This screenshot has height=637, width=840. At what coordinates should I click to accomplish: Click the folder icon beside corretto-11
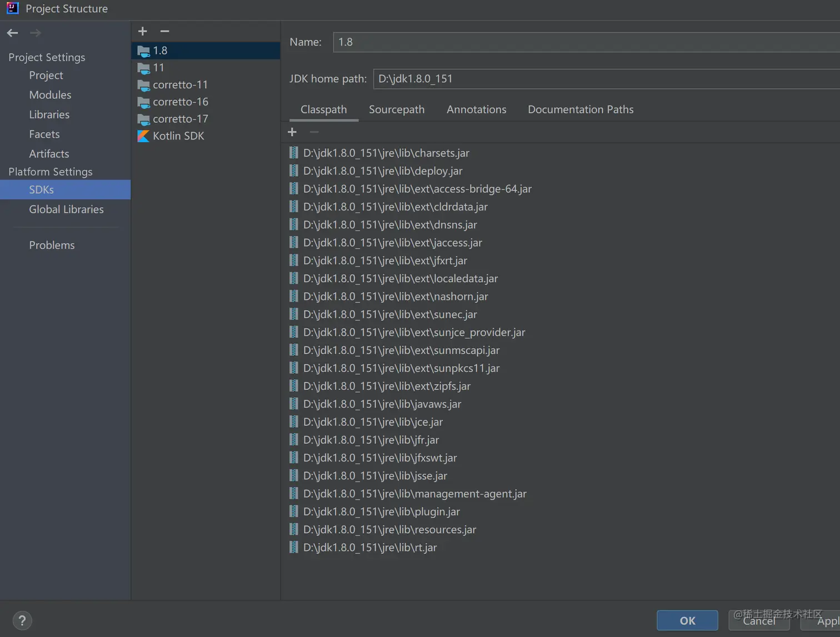(143, 86)
